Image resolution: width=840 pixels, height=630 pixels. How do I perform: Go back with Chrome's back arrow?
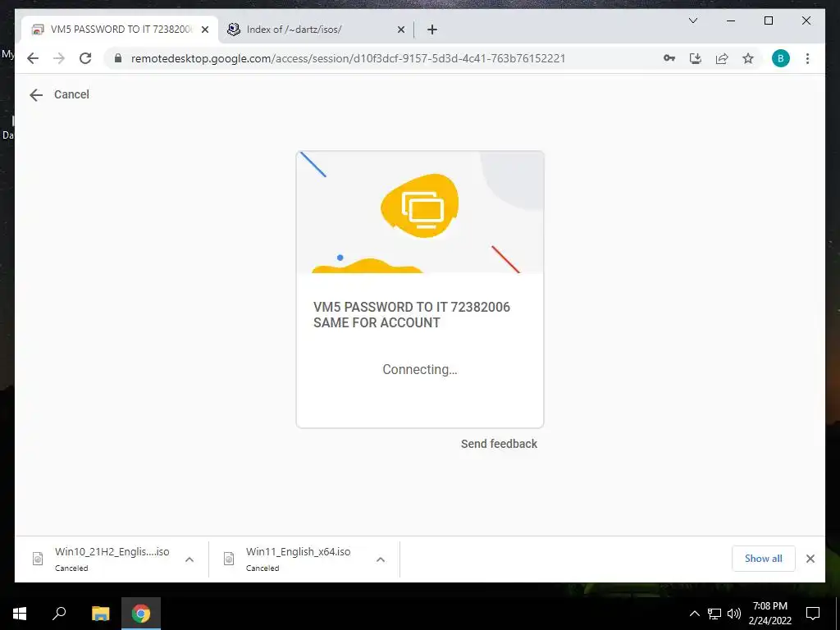pyautogui.click(x=33, y=58)
